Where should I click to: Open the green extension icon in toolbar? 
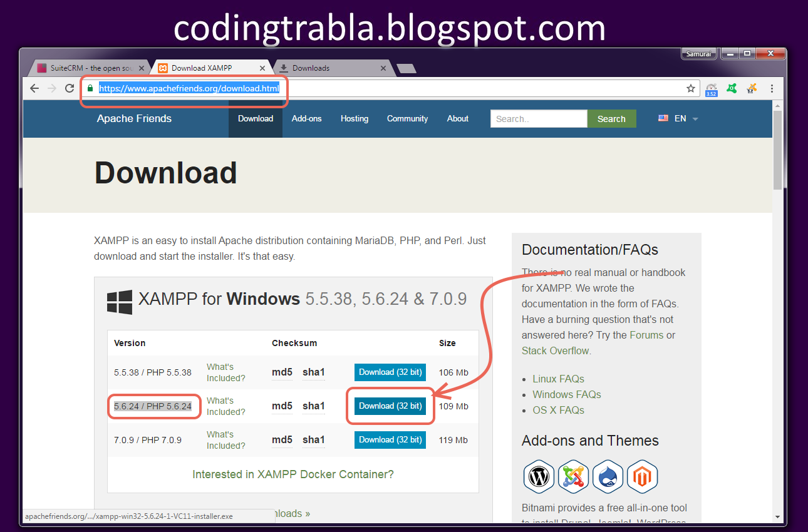[731, 88]
